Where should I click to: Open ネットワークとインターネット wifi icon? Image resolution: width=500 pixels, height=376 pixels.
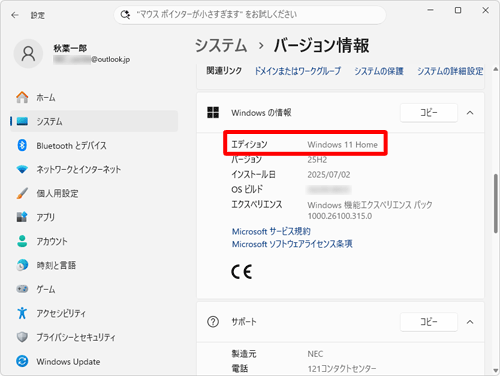pyautogui.click(x=22, y=169)
